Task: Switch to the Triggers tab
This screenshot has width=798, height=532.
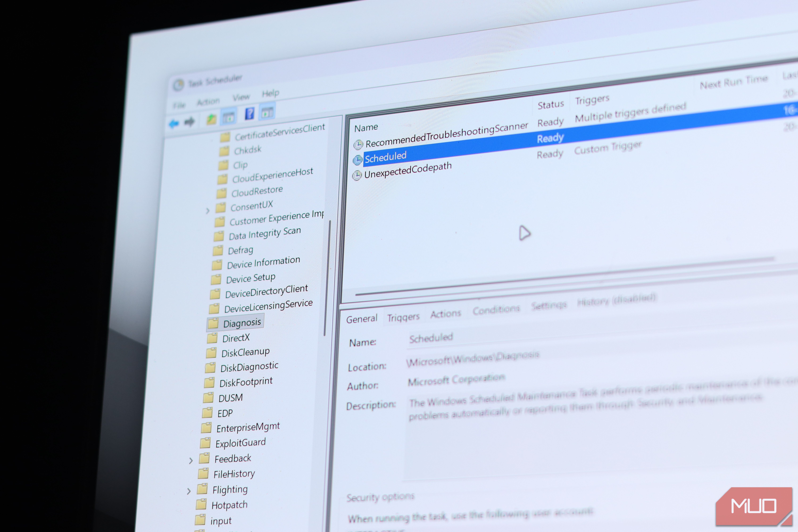Action: coord(403,317)
